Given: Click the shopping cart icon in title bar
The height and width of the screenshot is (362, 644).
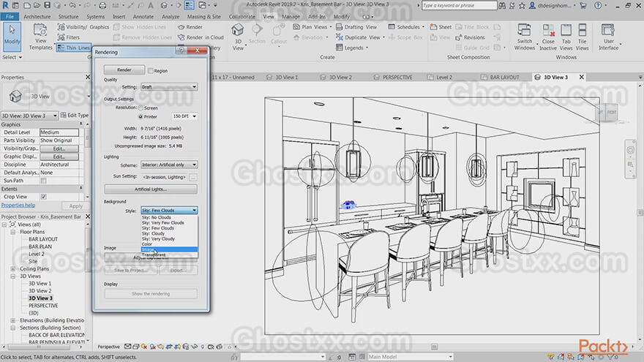Looking at the screenshot, I should [583, 5].
